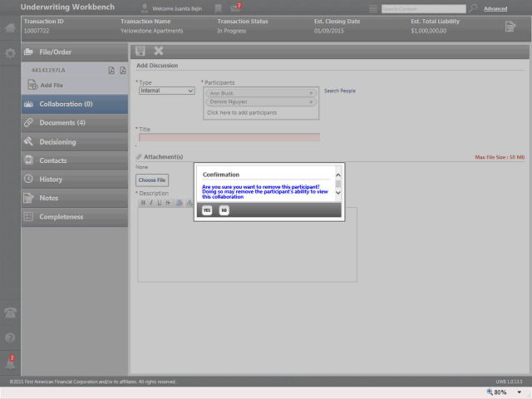Click the Title input field
The image size is (532, 399).
pos(229,137)
